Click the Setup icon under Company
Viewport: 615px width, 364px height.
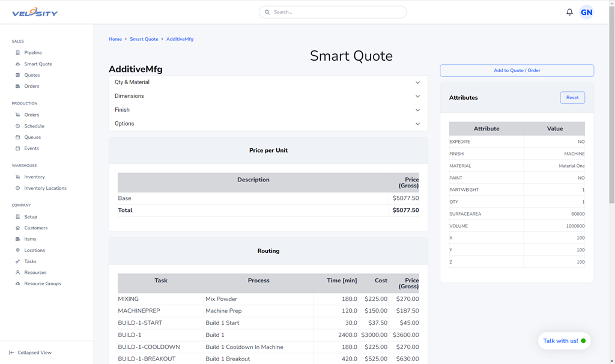[18, 217]
